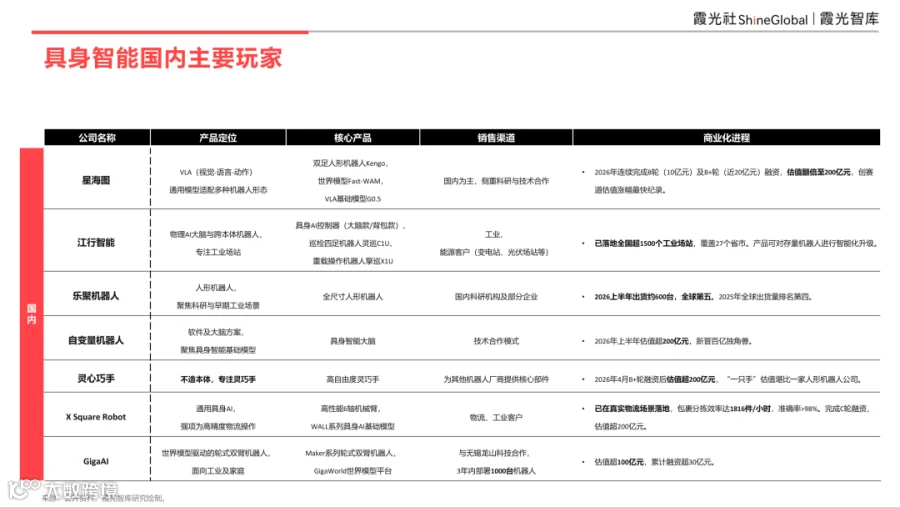
Task: Select the 公司名称 column header
Action: (97, 138)
